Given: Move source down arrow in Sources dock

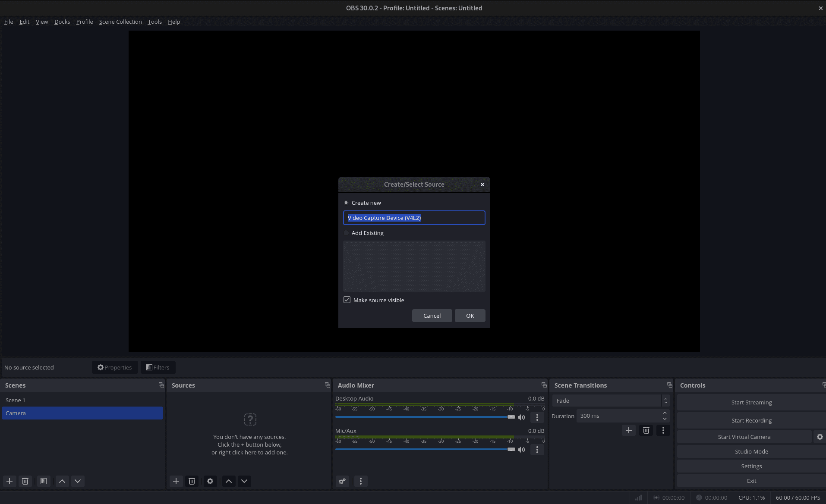Looking at the screenshot, I should click(x=244, y=481).
